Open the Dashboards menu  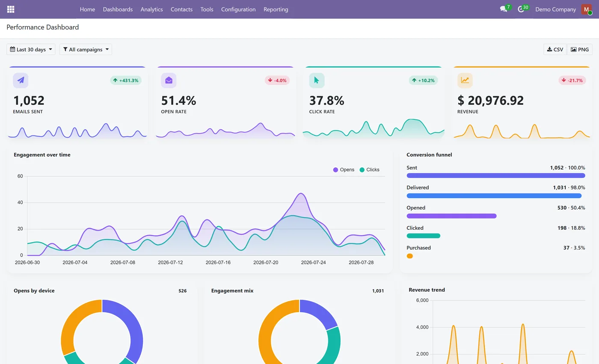tap(118, 9)
